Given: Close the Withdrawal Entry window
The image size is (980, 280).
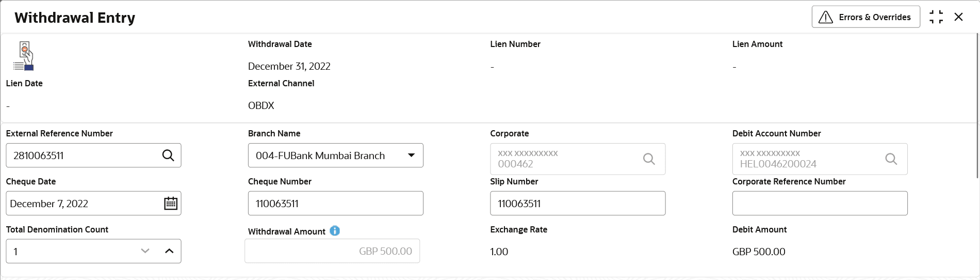Looking at the screenshot, I should tap(959, 17).
